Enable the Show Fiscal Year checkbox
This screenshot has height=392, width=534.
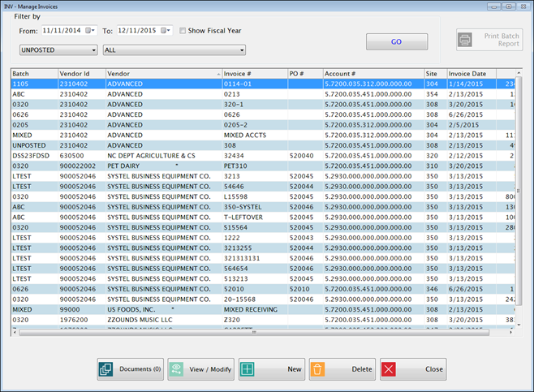pos(183,31)
